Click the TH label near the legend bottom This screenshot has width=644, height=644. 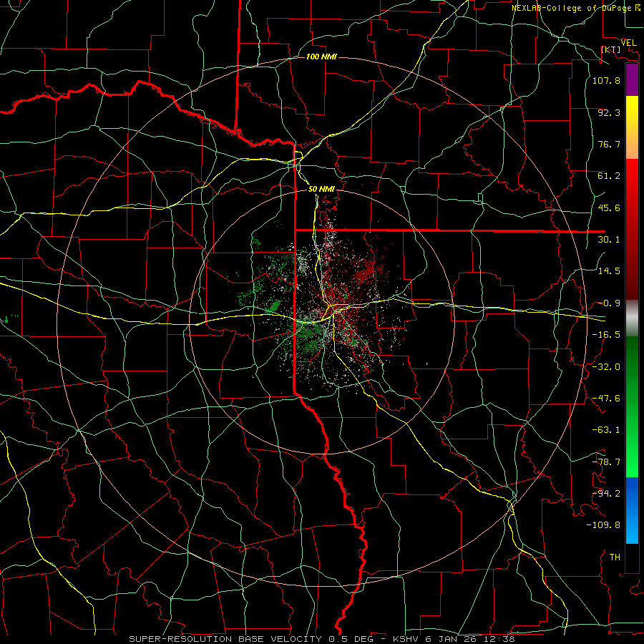[615, 557]
